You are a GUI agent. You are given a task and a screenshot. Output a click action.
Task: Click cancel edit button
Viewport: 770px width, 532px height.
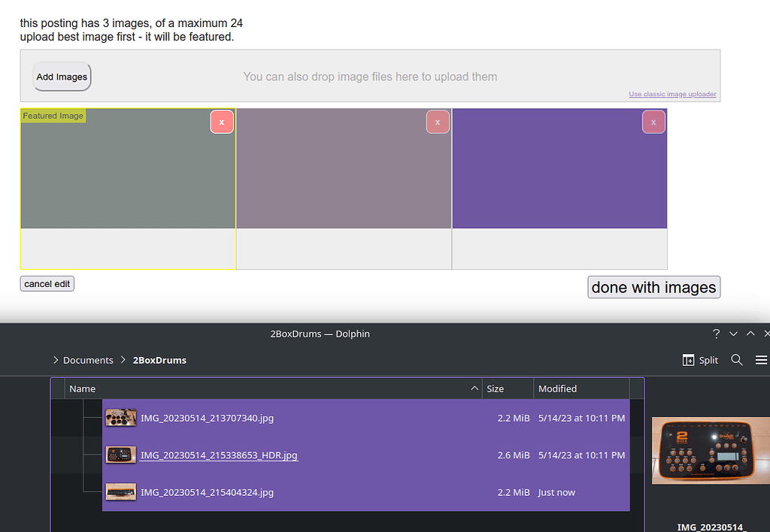pyautogui.click(x=47, y=284)
